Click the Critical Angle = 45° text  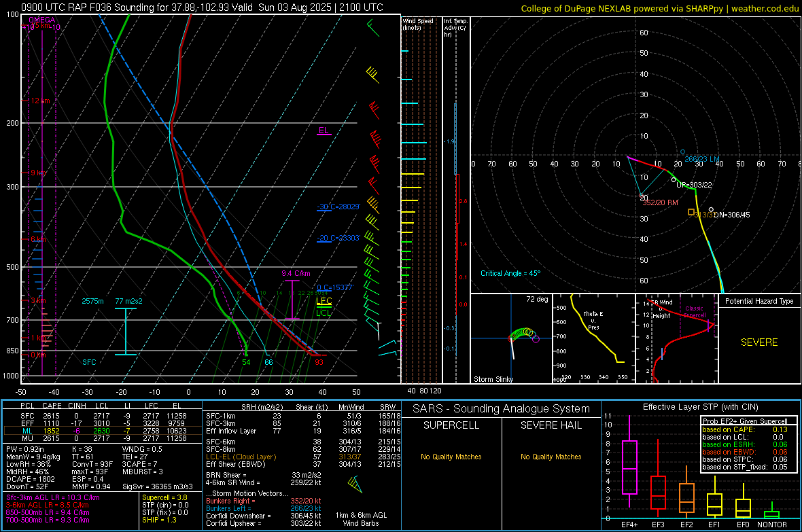[510, 273]
